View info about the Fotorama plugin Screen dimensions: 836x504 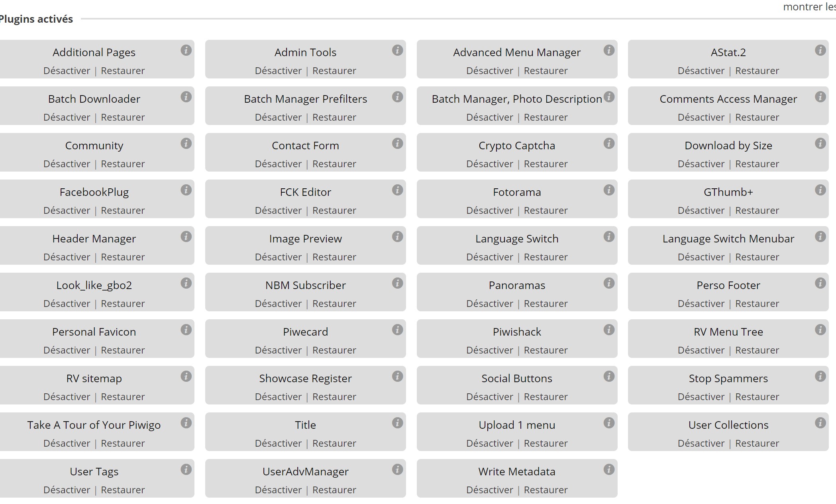[x=609, y=190]
